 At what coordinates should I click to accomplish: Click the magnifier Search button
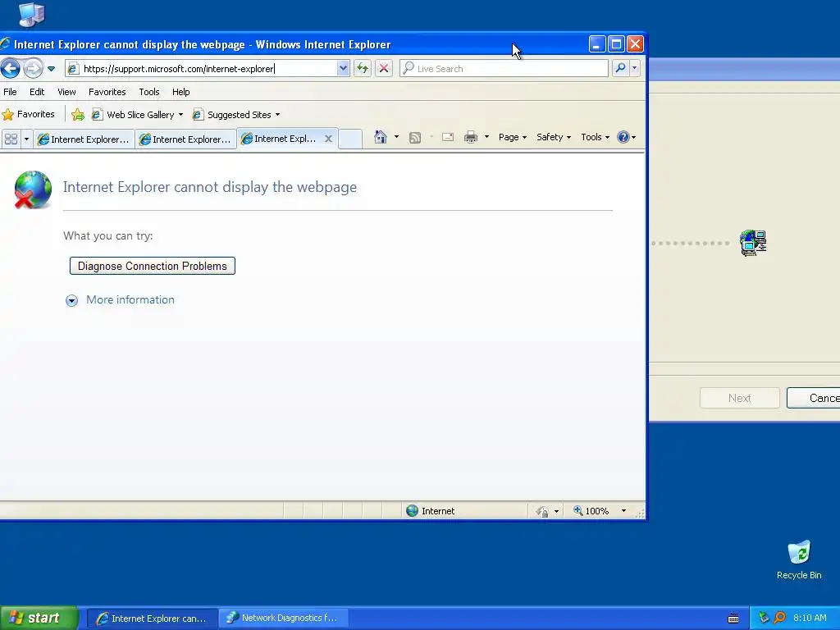(620, 68)
